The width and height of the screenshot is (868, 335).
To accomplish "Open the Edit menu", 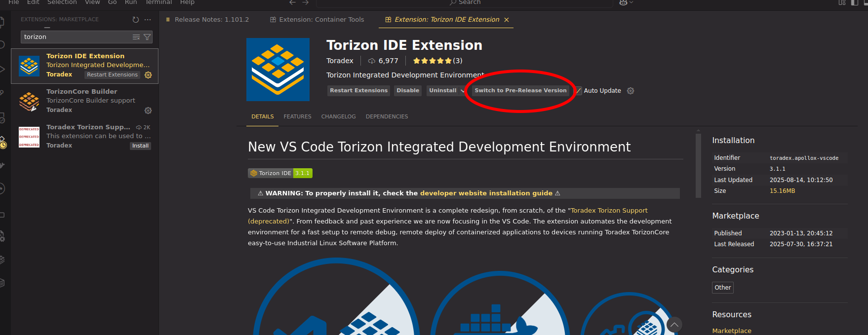I will pos(33,2).
